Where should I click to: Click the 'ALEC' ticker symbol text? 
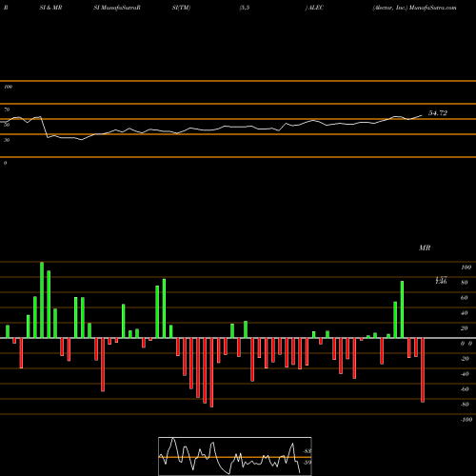pyautogui.click(x=316, y=8)
